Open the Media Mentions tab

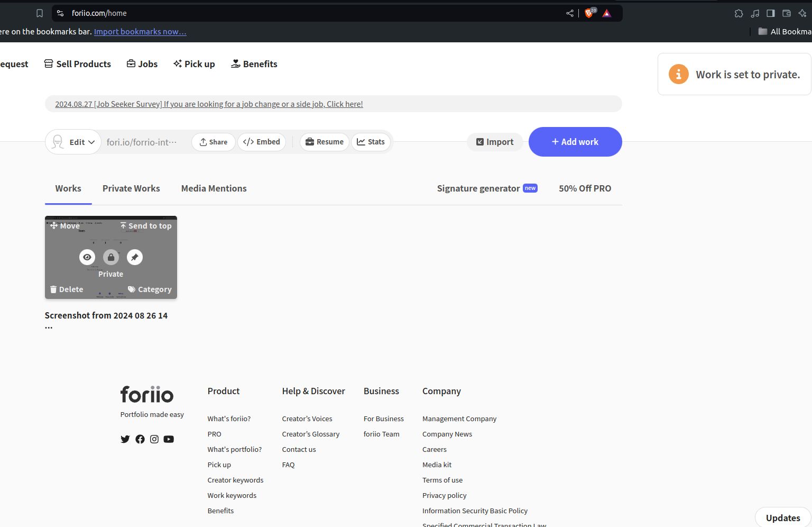tap(214, 188)
